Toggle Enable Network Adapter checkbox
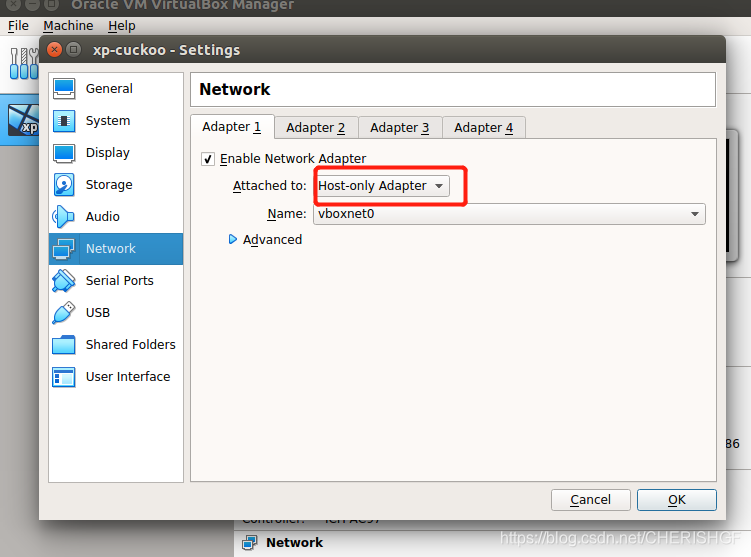The width and height of the screenshot is (751, 557). pyautogui.click(x=207, y=159)
